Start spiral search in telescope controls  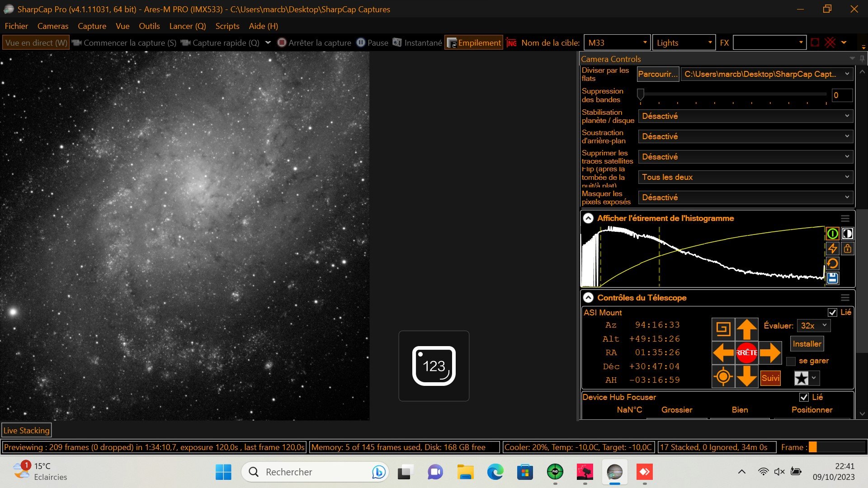tap(723, 329)
